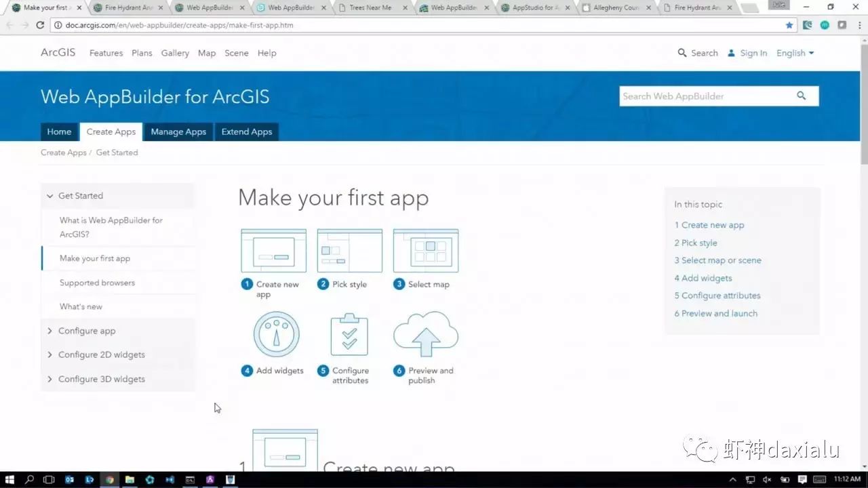Jump to 6 Preview and launch topic
Screen dimensions: 868x488
pyautogui.click(x=716, y=313)
